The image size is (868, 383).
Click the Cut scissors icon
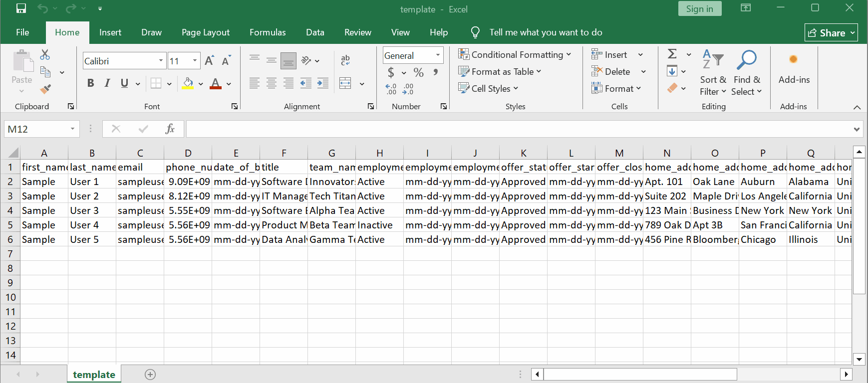(45, 54)
